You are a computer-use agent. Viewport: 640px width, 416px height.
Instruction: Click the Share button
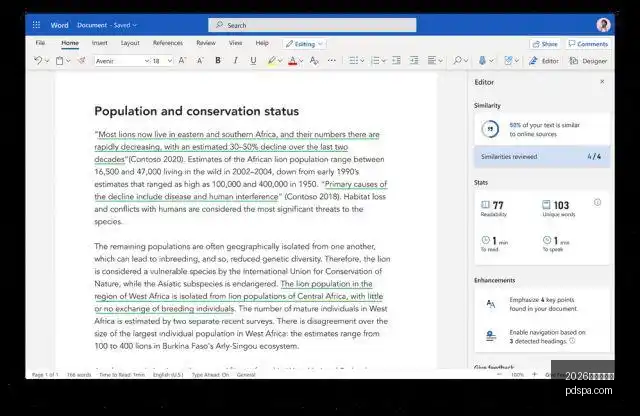click(545, 44)
